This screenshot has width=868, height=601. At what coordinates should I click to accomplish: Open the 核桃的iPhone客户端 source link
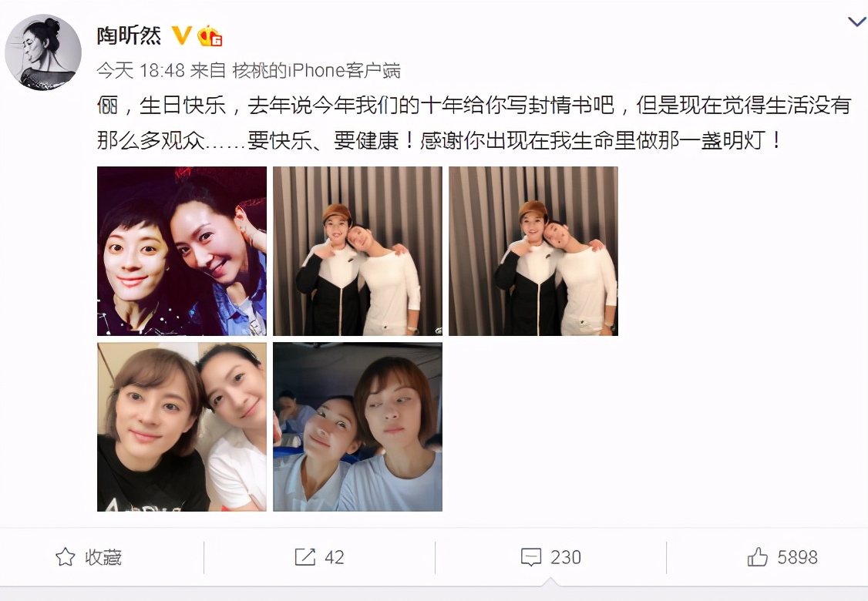[x=316, y=70]
